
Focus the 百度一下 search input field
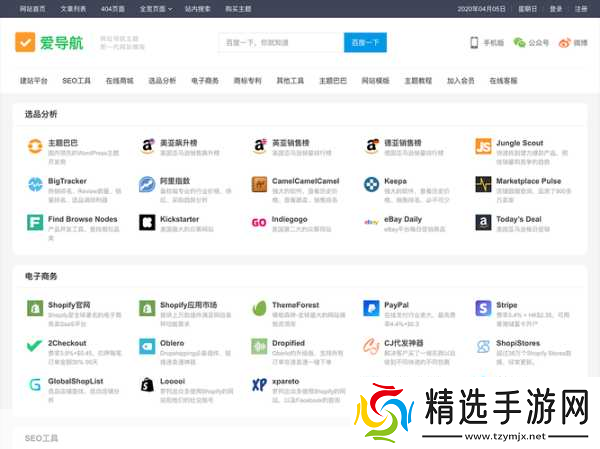281,42
